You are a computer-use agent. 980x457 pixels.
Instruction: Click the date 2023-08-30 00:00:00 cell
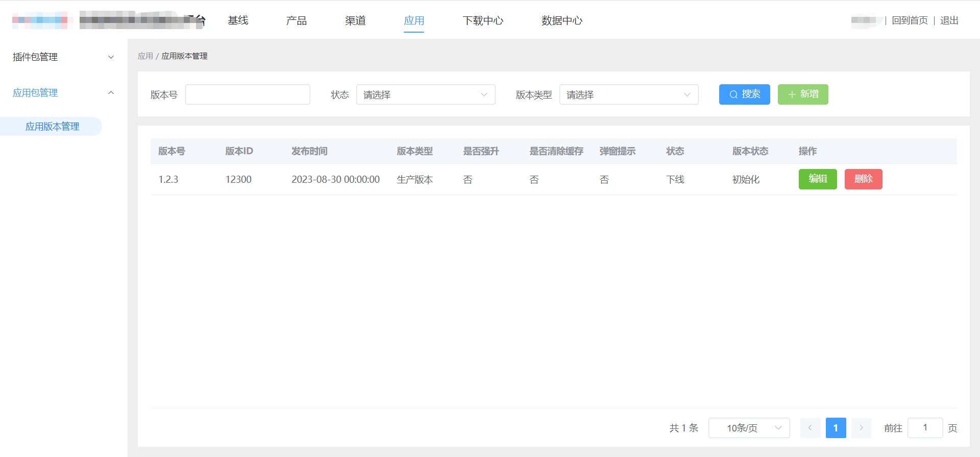[336, 179]
